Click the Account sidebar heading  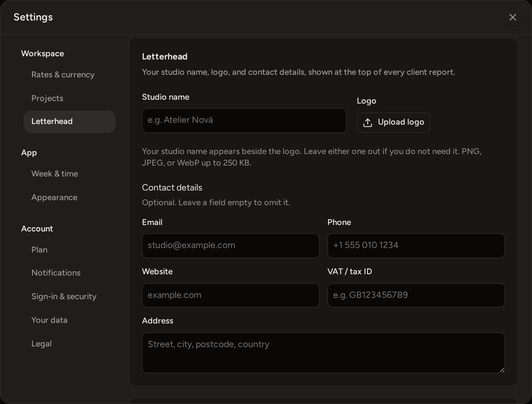point(37,229)
